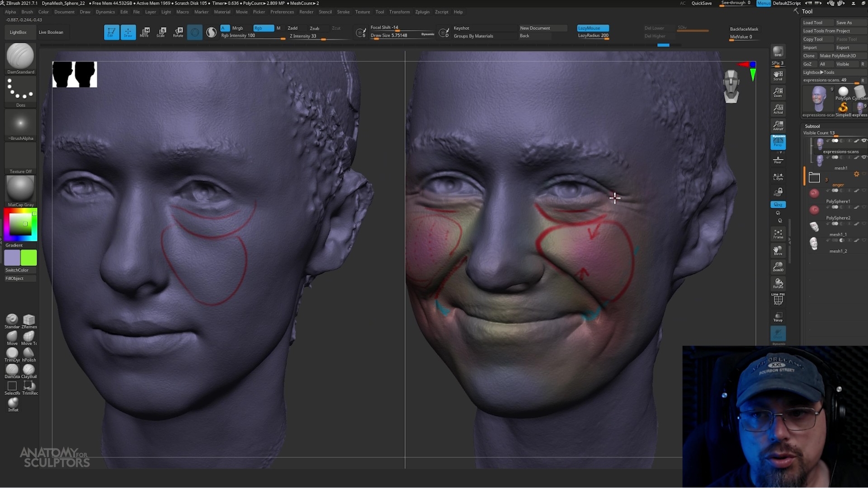Click the Rotate view icon in right shelf
Viewport: 868px width, 488px height.
[778, 283]
